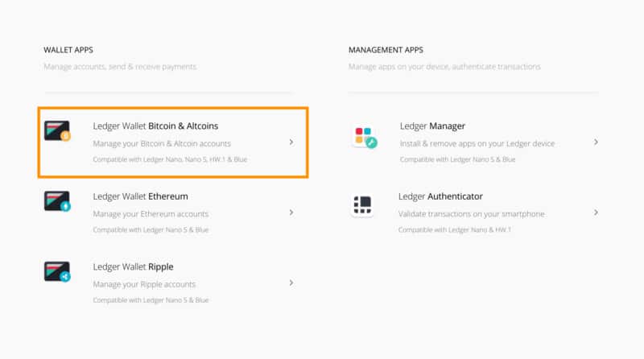Expand the Bitcoin & Altcoins chevron arrow
The image size is (644, 359).
[x=291, y=142]
